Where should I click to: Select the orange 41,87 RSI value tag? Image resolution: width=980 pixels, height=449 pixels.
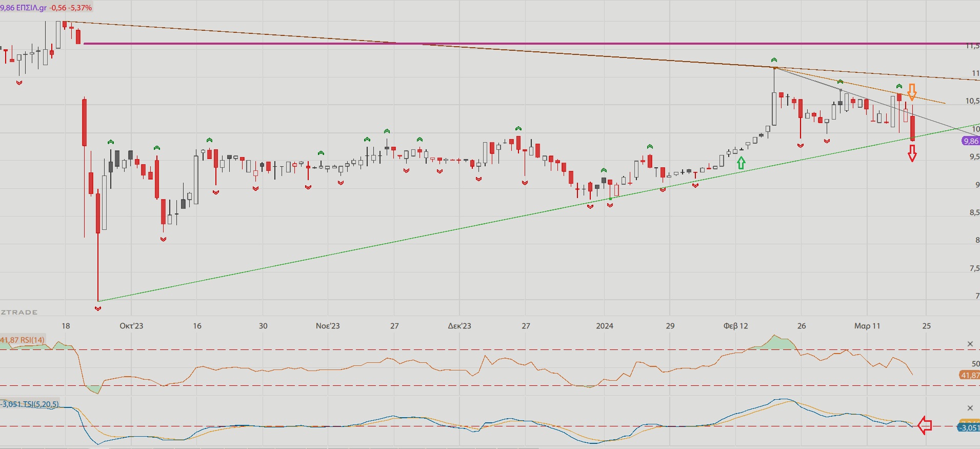(x=970, y=375)
